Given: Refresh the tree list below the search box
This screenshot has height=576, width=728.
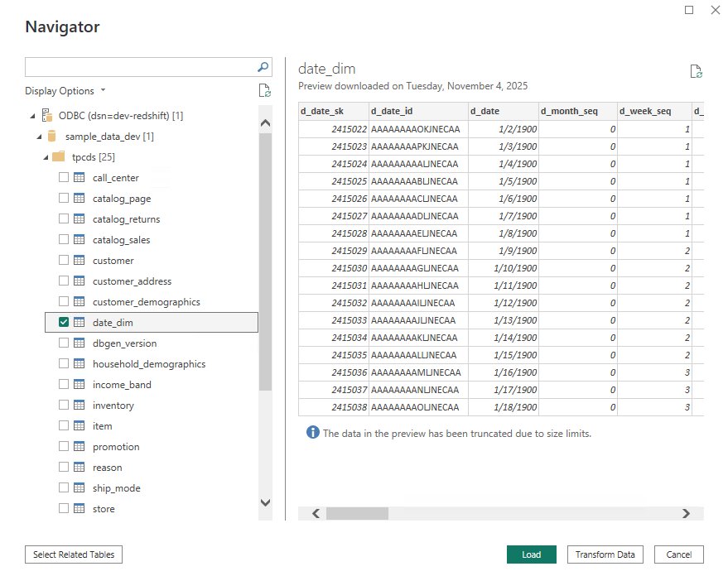Looking at the screenshot, I should click(264, 90).
